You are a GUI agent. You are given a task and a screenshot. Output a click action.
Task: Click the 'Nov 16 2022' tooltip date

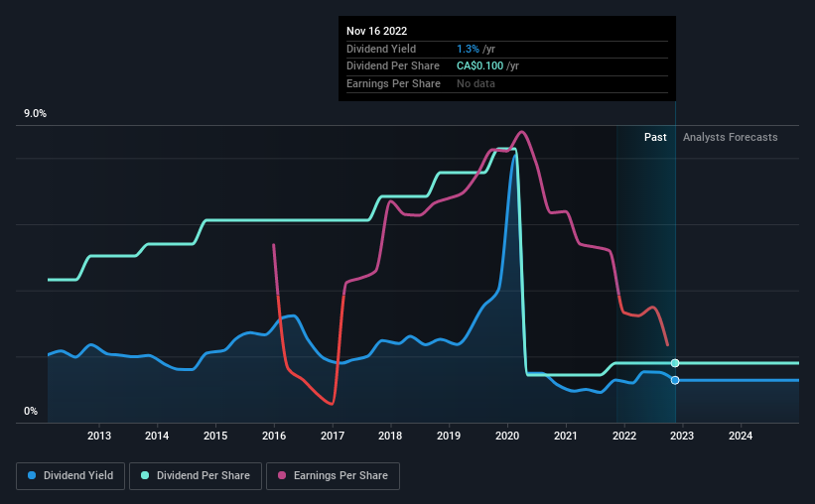coord(377,31)
